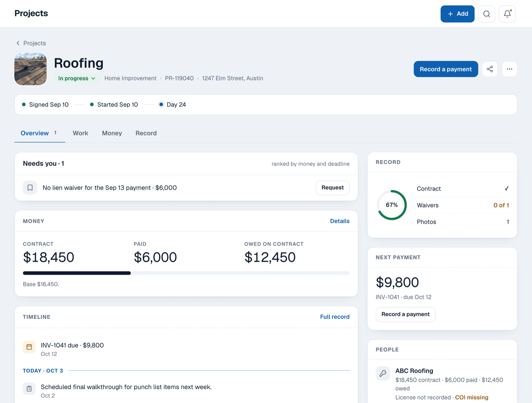Click the $9,800 next payment amount

(x=397, y=282)
